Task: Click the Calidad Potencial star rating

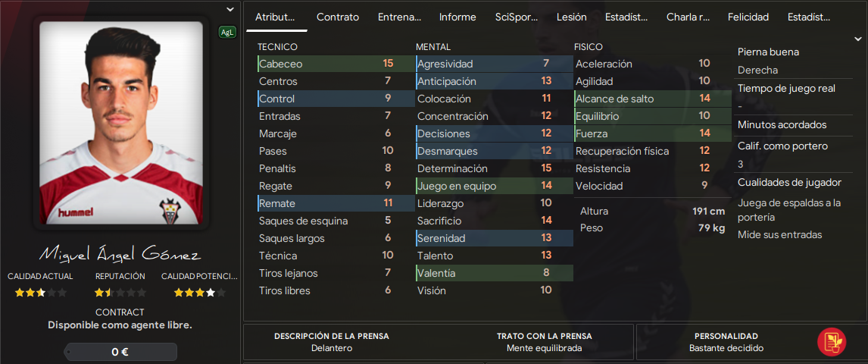Action: point(200,293)
